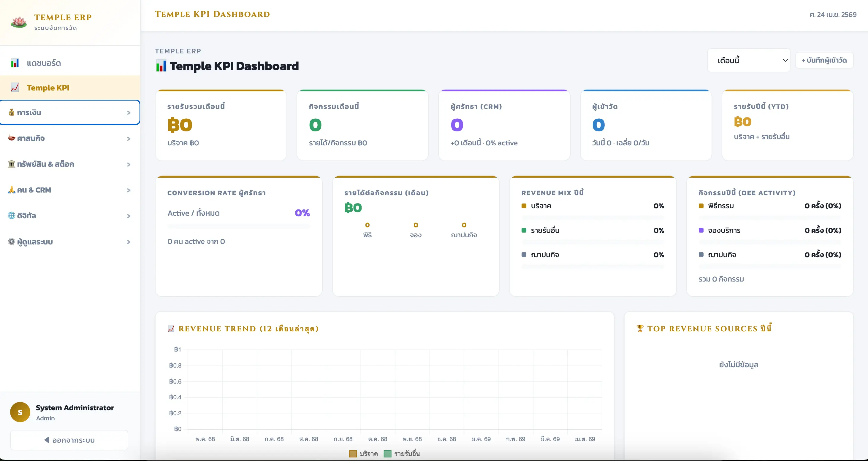Image resolution: width=868 pixels, height=461 pixels.
Task: Open ผู้ดูแลระบบ sidebar section
Action: tap(70, 242)
